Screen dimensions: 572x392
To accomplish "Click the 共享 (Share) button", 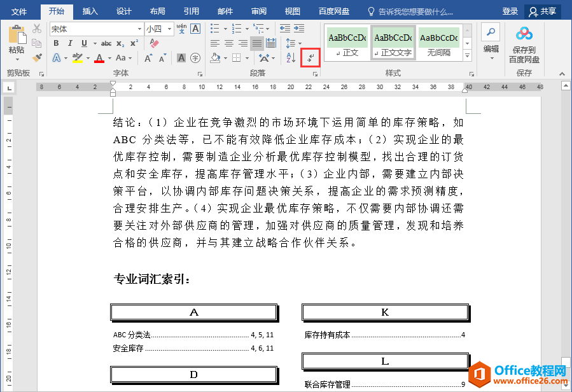I will [x=543, y=11].
